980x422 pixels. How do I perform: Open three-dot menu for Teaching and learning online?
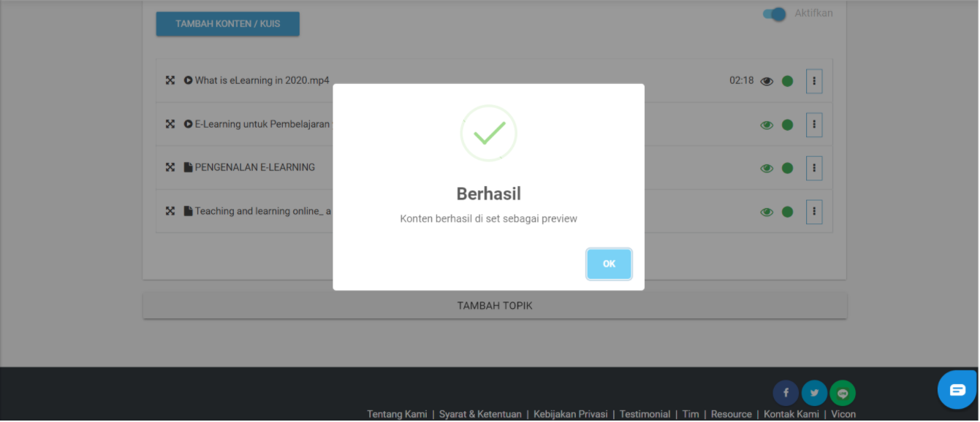pos(814,212)
